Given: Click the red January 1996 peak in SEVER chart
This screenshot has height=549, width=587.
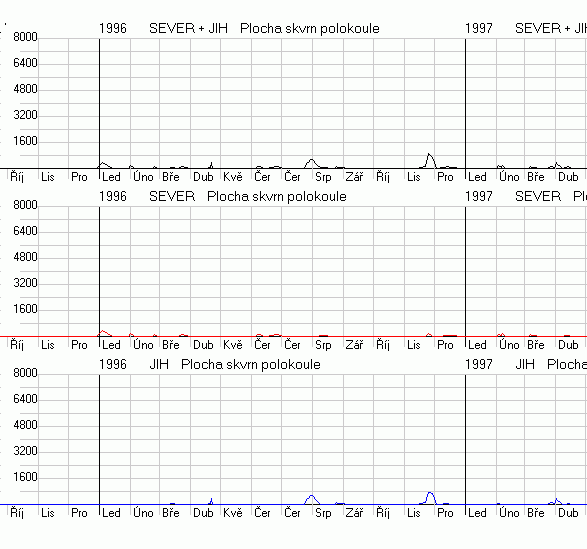Looking at the screenshot, I should click(104, 333).
